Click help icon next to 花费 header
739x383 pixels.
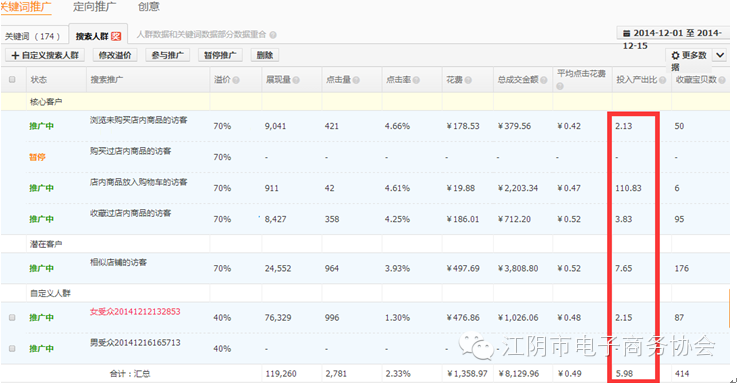pyautogui.click(x=468, y=80)
